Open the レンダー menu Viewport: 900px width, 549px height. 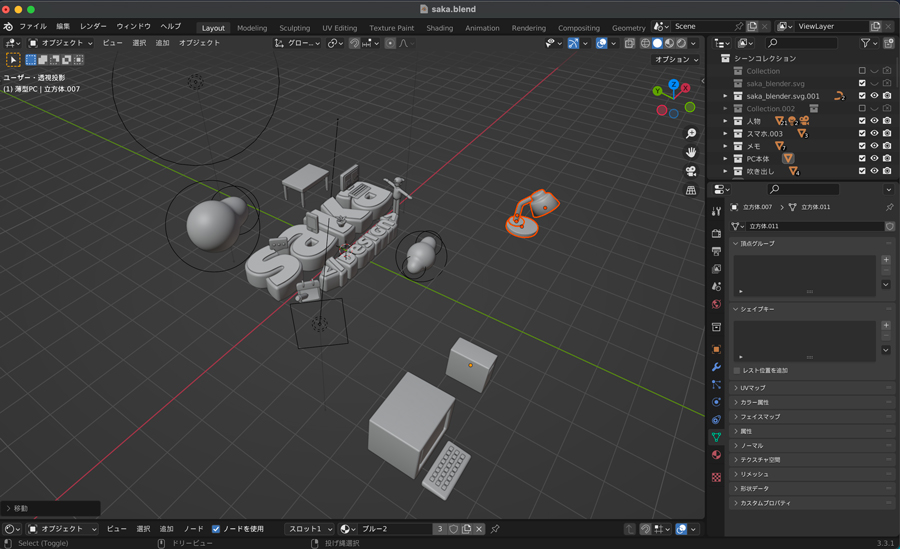[x=93, y=26]
